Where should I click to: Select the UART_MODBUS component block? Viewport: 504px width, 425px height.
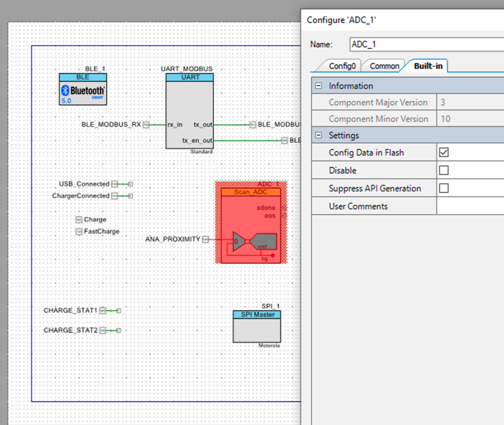click(190, 111)
